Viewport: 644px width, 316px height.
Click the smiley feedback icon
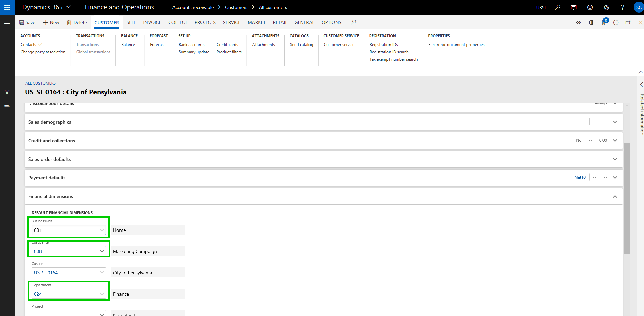(x=590, y=7)
